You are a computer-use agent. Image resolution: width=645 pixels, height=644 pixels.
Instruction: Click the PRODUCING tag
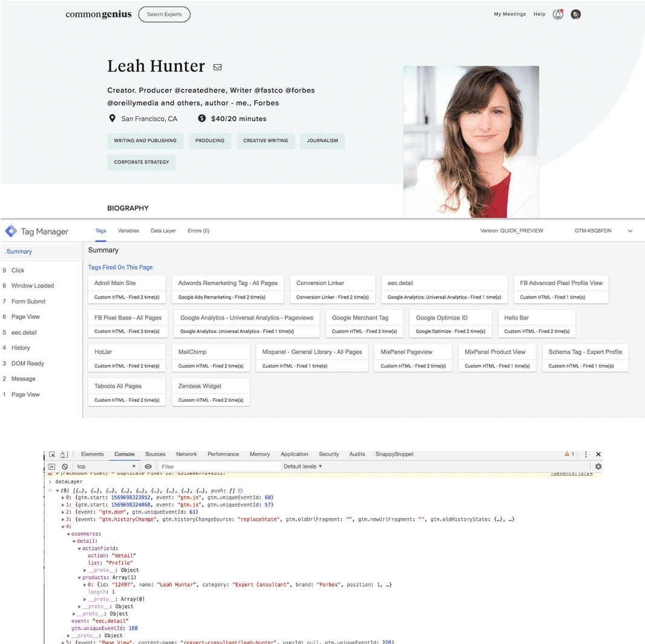click(210, 141)
